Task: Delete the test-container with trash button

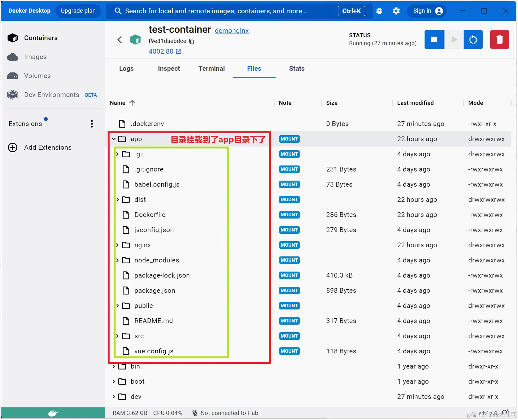Action: [499, 39]
